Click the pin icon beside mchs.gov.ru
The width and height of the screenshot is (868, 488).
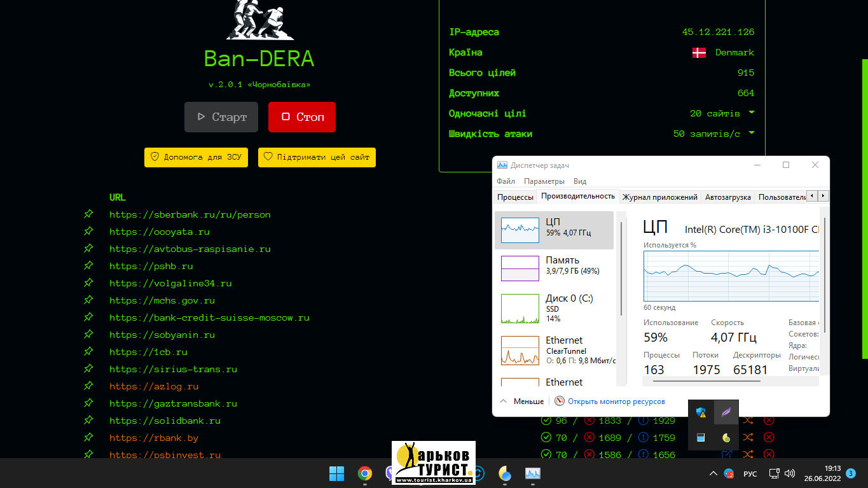coord(88,300)
